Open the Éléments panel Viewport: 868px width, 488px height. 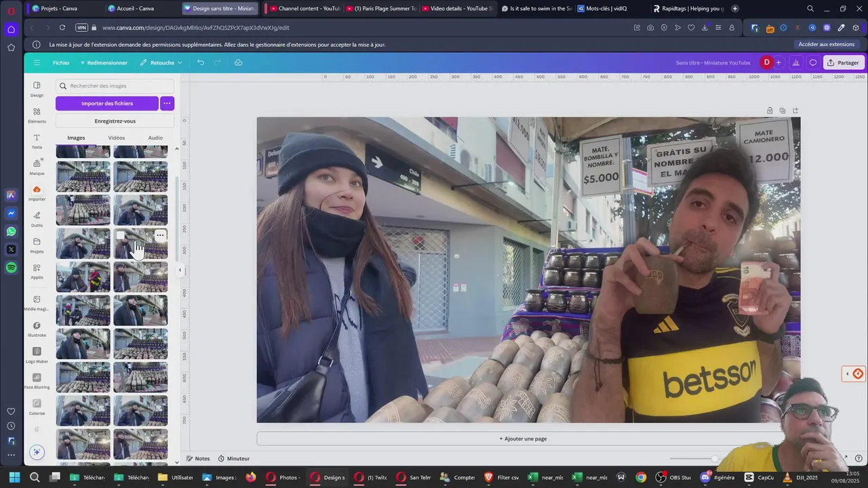click(37, 115)
